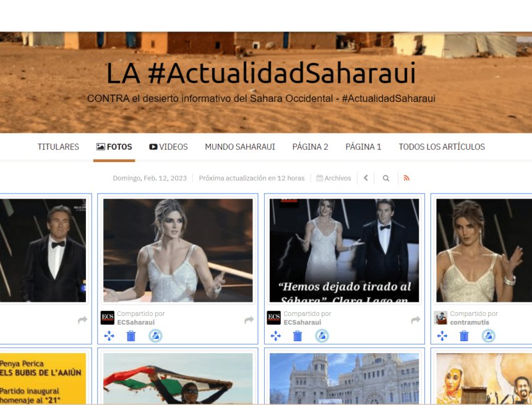
Task: Open the Archivos calendar archive
Action: coord(333,178)
